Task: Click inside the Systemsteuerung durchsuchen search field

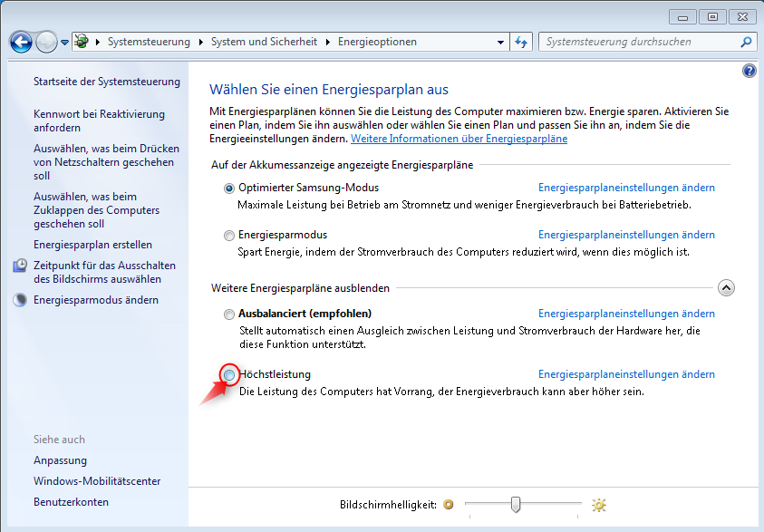Action: [634, 42]
